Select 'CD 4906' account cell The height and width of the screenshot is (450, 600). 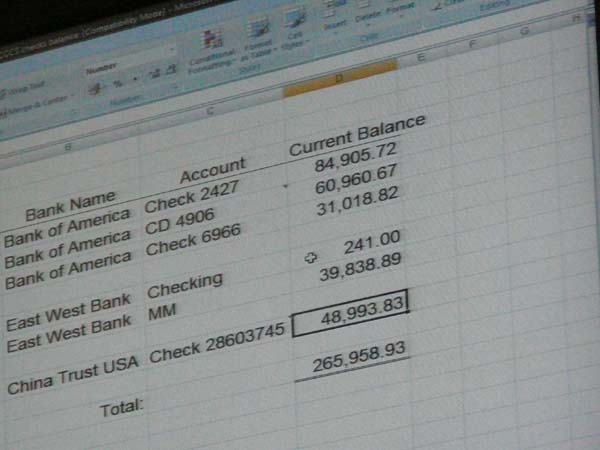point(179,222)
